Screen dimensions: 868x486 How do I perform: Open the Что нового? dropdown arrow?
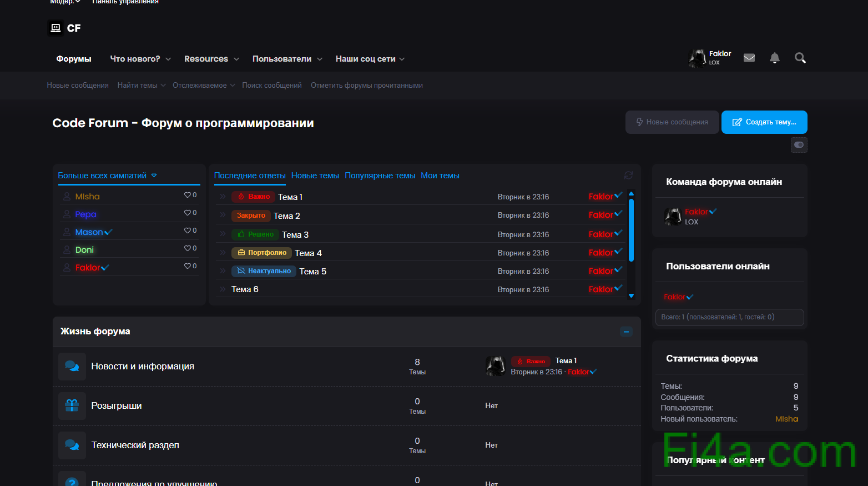168,59
